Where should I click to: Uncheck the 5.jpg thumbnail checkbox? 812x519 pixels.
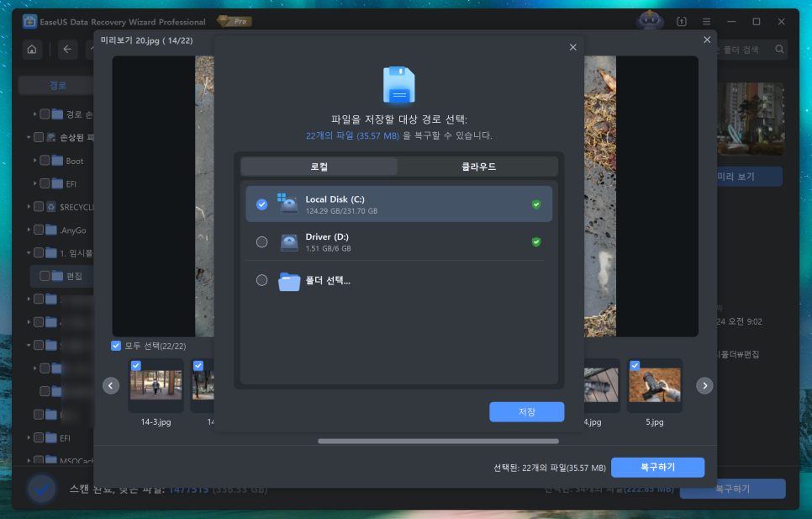click(635, 365)
